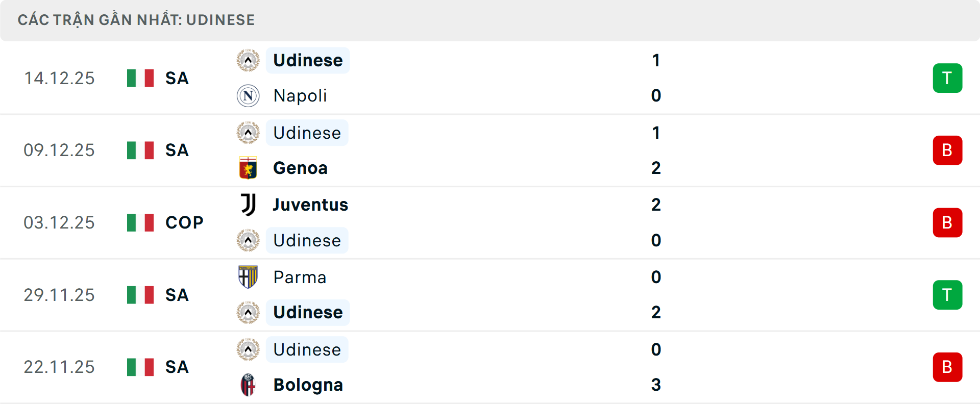Click Udinese crest in the Napoli match
Image resolution: width=980 pixels, height=404 pixels.
coord(248,61)
